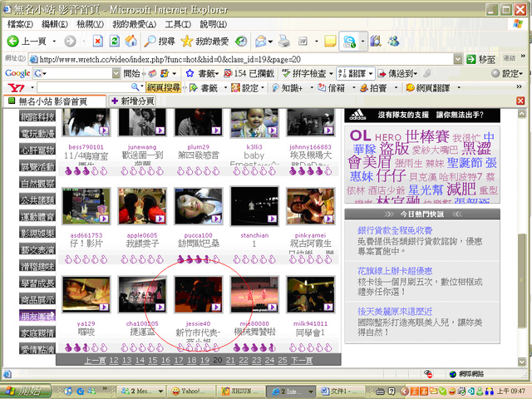Image resolution: width=532 pixels, height=399 pixels.
Task: Toggle Google toolbar 拼字檢查 spell check
Action: tap(309, 73)
